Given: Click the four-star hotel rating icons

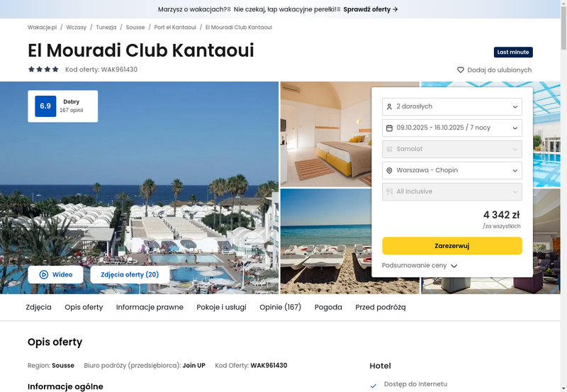Looking at the screenshot, I should pos(43,69).
